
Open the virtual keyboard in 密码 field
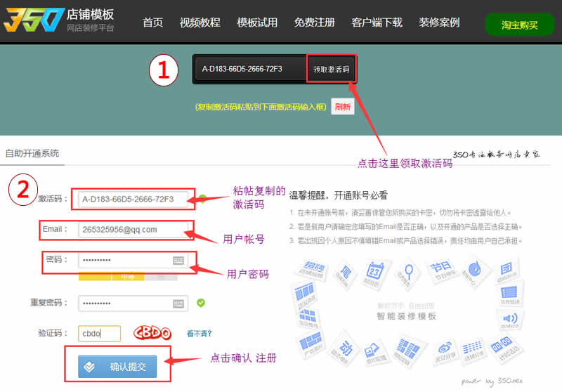pyautogui.click(x=178, y=261)
